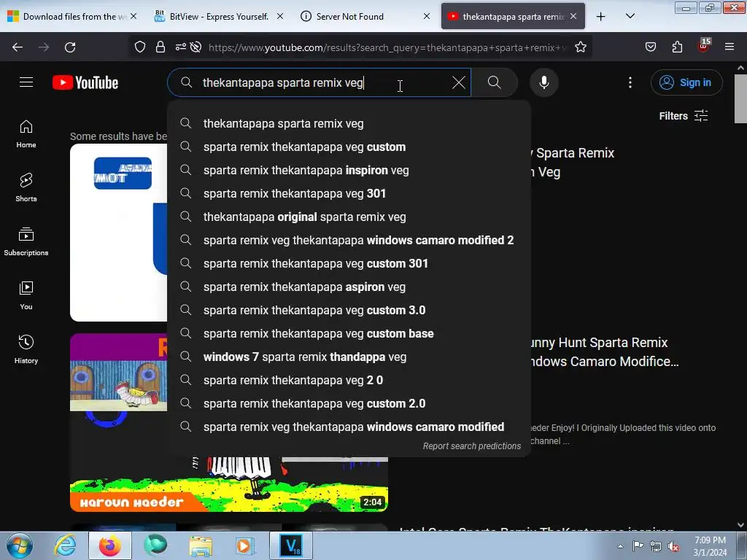
Task: Open the Vegas Pro 18 taskbar icon
Action: click(291, 545)
